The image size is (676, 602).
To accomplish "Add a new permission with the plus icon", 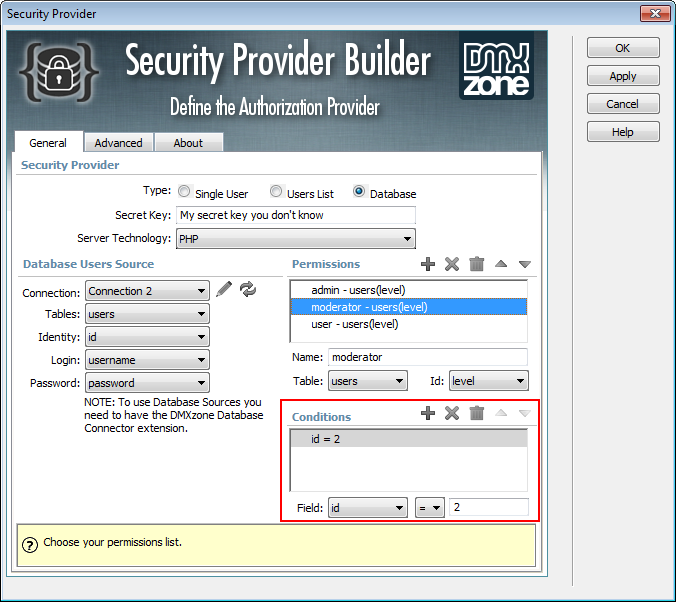I will (x=428, y=264).
